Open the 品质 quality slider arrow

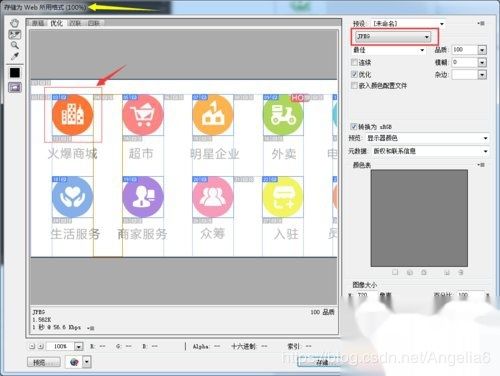tap(482, 50)
